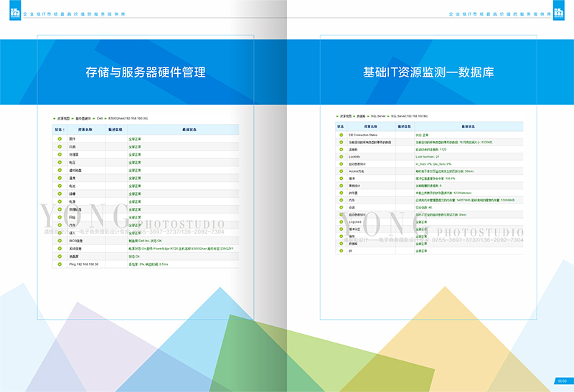
Task: Click the page number at bottom right
Action: click(562, 381)
